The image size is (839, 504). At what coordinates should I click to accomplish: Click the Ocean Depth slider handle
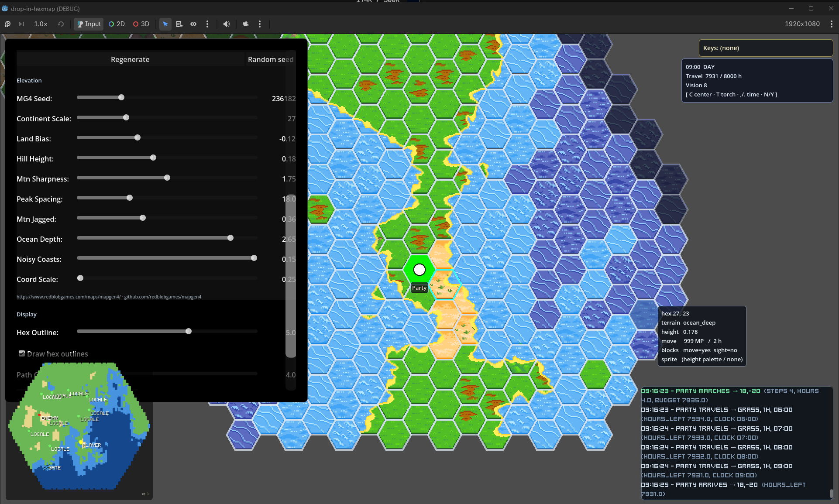pos(230,238)
